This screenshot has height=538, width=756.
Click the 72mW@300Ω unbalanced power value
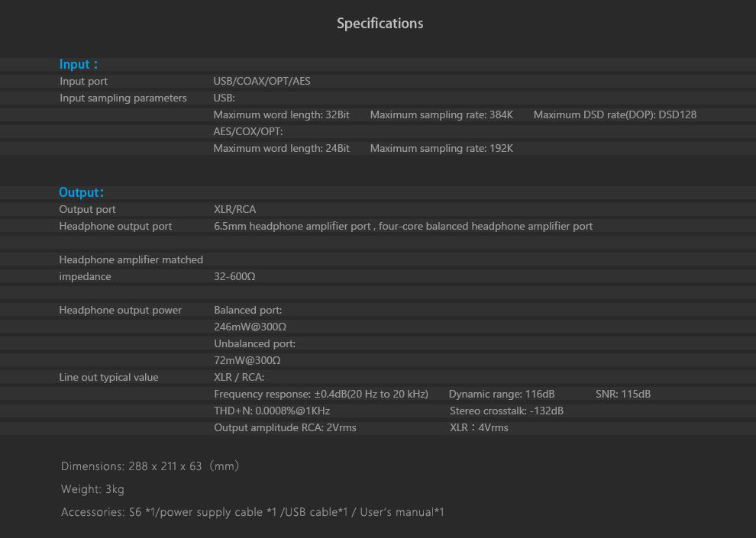click(247, 360)
